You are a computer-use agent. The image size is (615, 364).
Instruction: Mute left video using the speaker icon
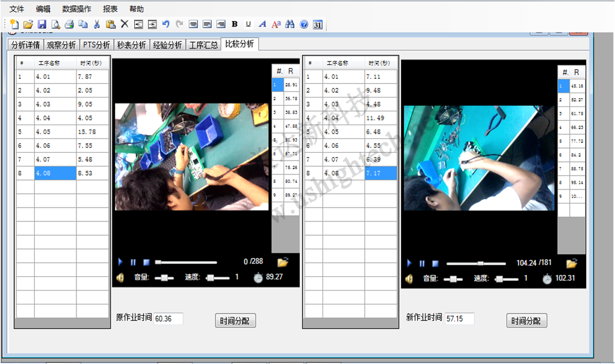[120, 277]
